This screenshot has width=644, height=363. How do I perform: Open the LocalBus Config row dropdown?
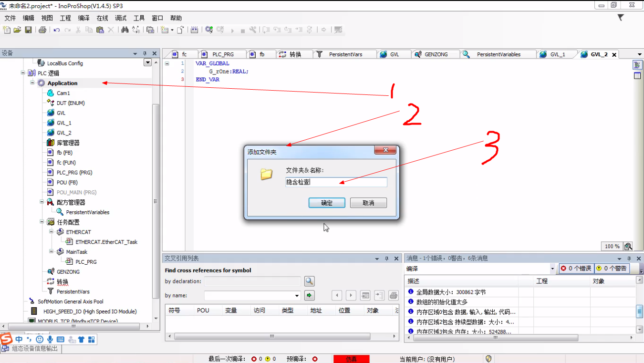(x=147, y=62)
